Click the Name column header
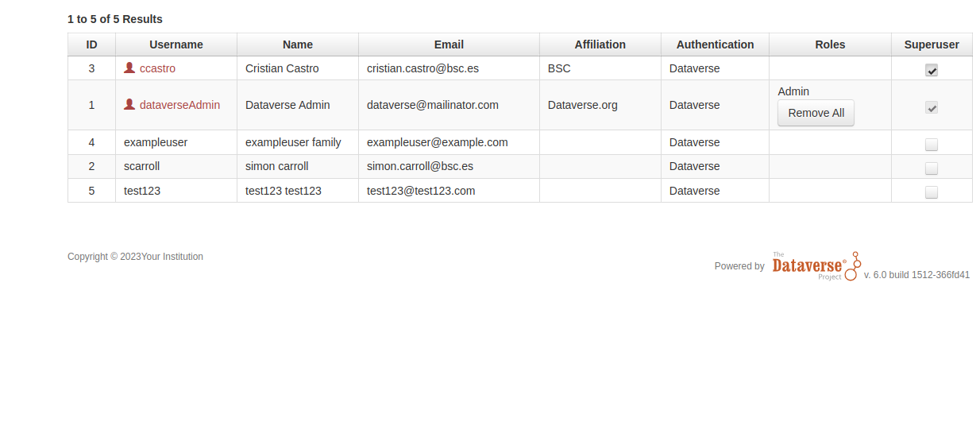The height and width of the screenshot is (422, 980). [x=298, y=45]
